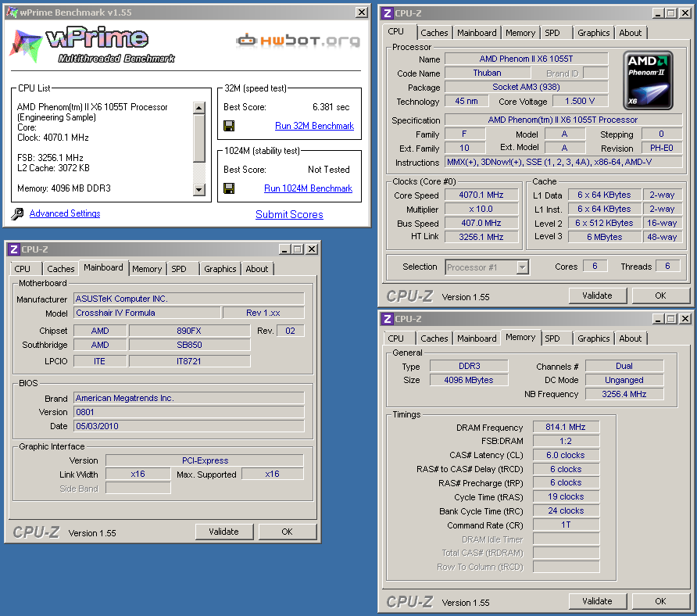
Task: Click the save icon beside Run 32M Benchmark
Action: tap(229, 126)
